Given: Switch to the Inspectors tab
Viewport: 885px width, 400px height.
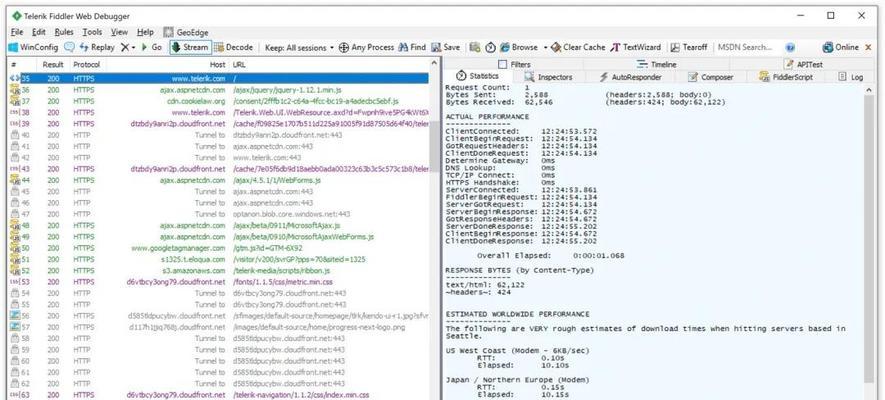Looking at the screenshot, I should pos(548,77).
